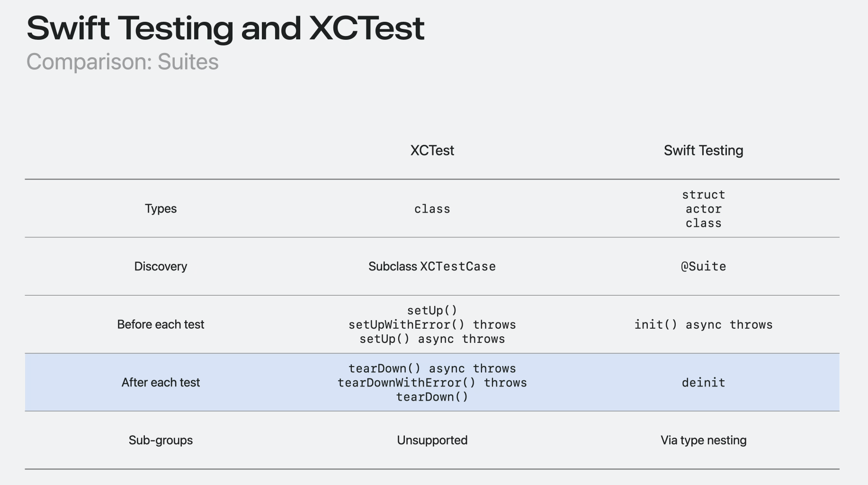Select the XCTest column header

tap(432, 151)
